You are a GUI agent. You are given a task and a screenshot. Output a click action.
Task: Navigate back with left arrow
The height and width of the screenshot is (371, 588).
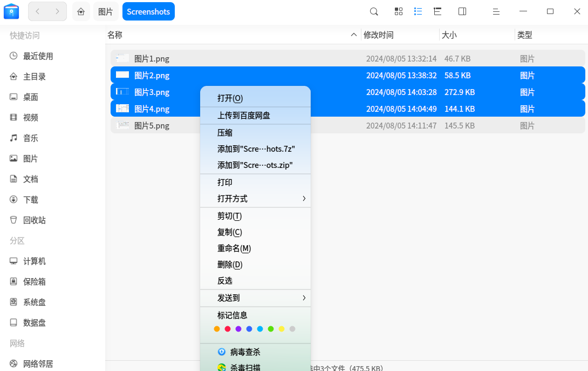38,11
